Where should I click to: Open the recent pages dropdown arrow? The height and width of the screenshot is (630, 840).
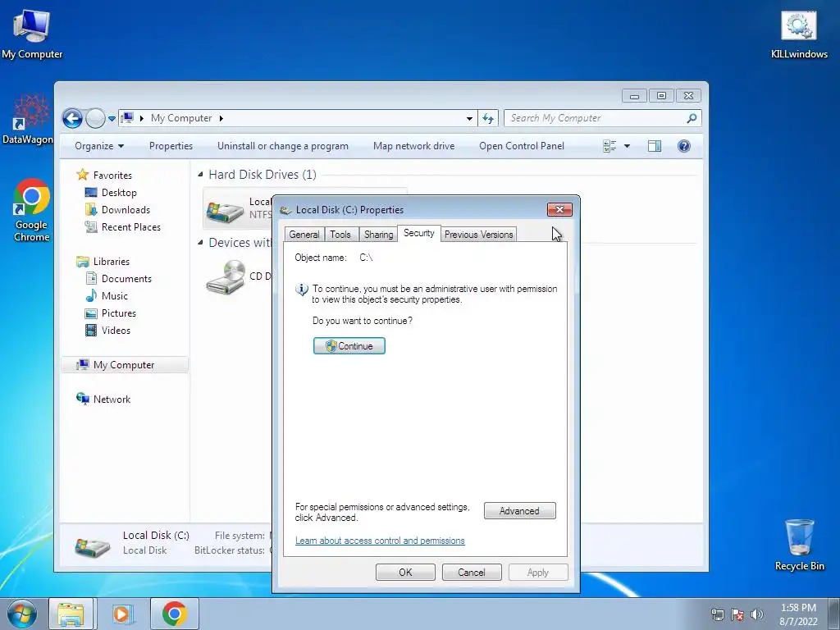pos(112,118)
